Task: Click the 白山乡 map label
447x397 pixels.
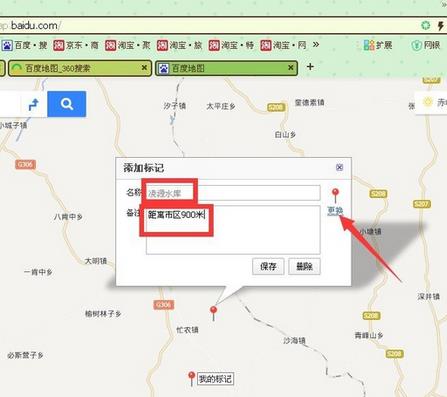Action: (x=285, y=135)
